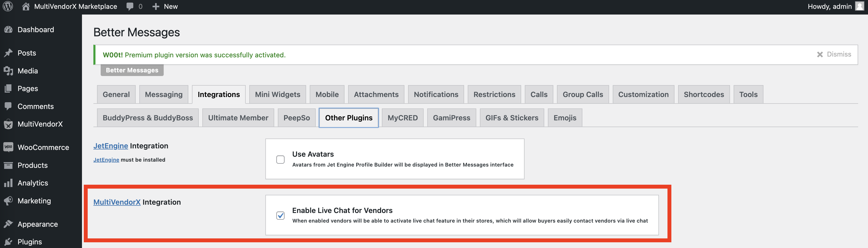This screenshot has width=868, height=248.
Task: Click the Use Avatars label text
Action: 313,154
